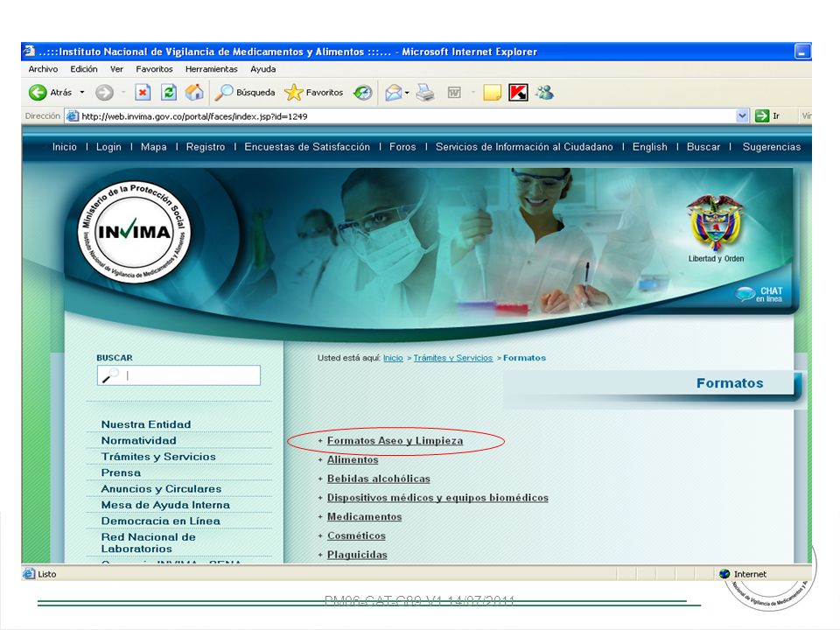
Task: Open the mail options dropdown arrow
Action: click(407, 93)
